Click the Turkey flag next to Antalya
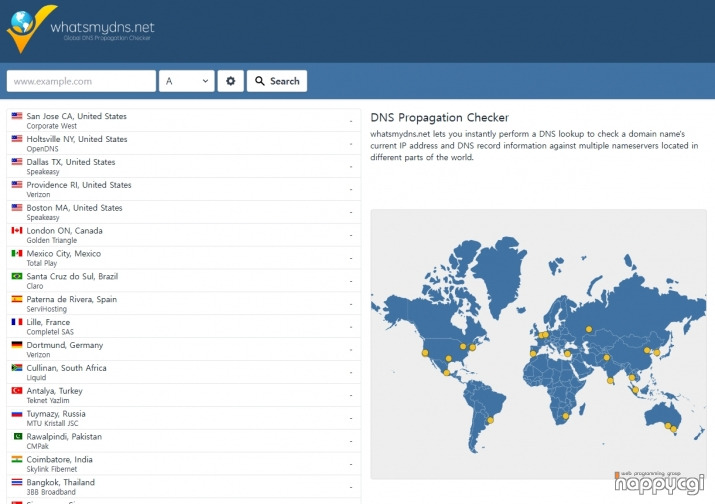Screen dimensions: 715x504 17,390
